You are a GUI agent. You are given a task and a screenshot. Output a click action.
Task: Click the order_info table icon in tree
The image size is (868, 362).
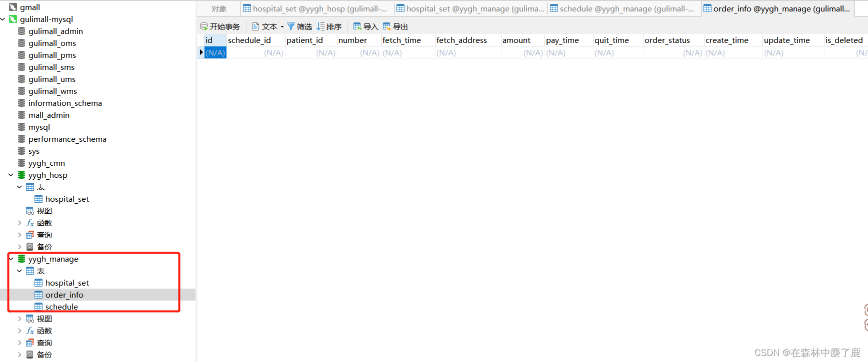click(38, 295)
